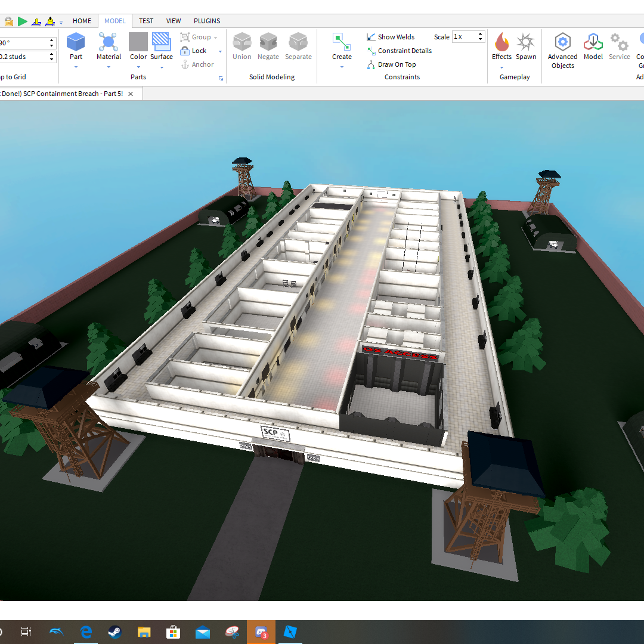This screenshot has height=644, width=644.
Task: Switch to the HOME ribbon tab
Action: 82,21
